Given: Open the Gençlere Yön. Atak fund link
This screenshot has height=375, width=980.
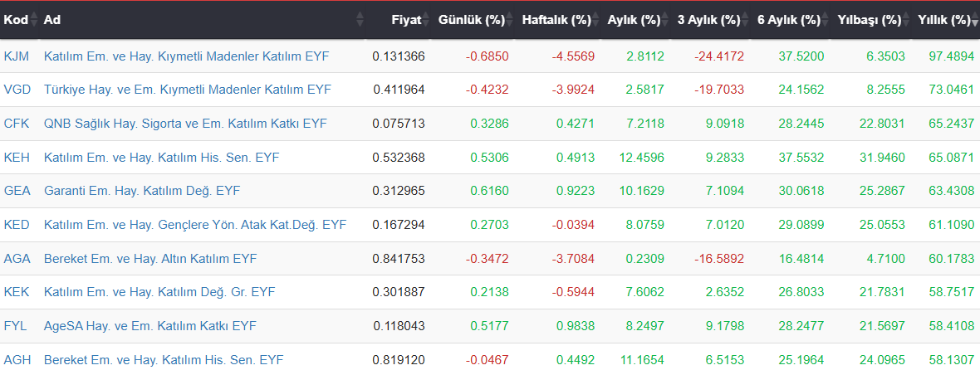Looking at the screenshot, I should 195,225.
